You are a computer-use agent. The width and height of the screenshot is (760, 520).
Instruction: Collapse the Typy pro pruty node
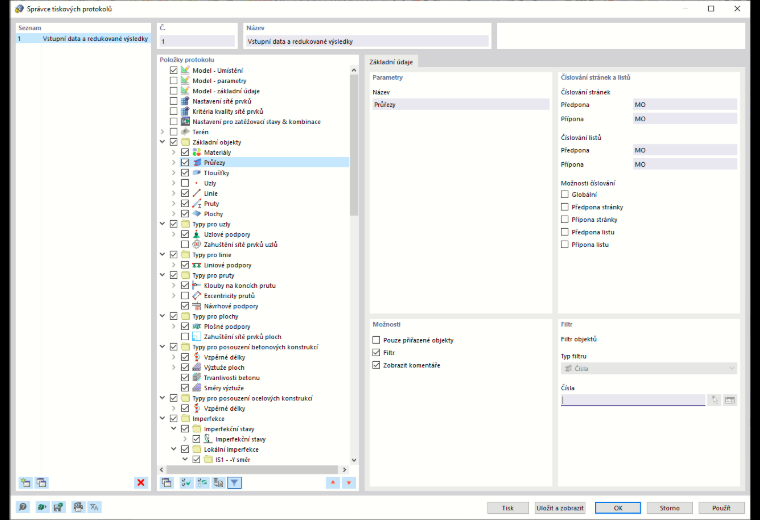(162, 275)
